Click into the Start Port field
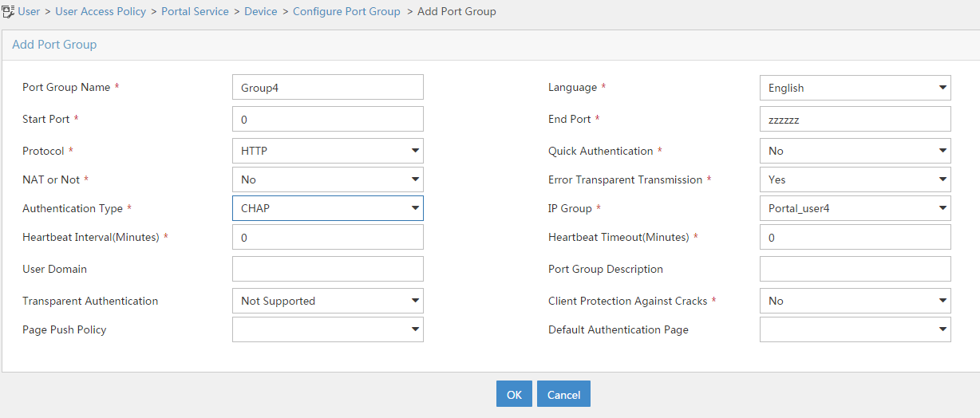The width and height of the screenshot is (980, 418). [328, 120]
